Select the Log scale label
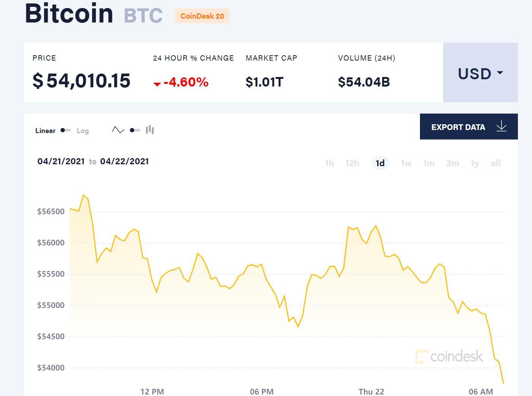This screenshot has height=396, width=532. 83,131
